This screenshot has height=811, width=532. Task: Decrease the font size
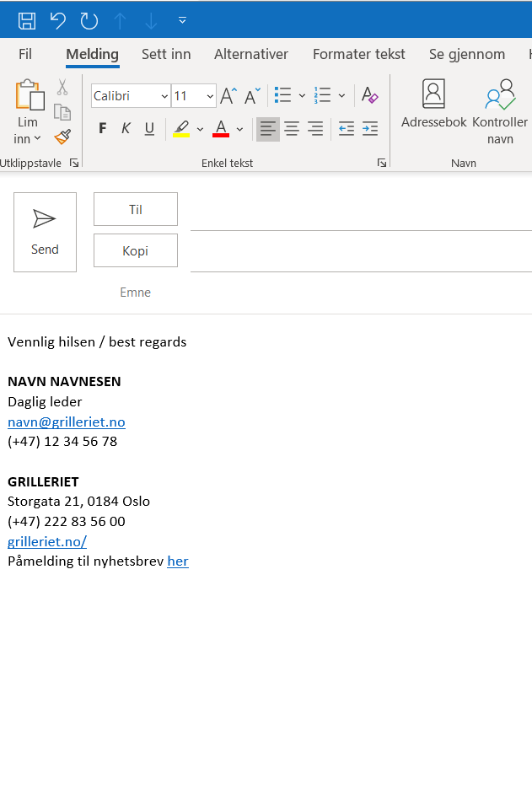pyautogui.click(x=253, y=96)
